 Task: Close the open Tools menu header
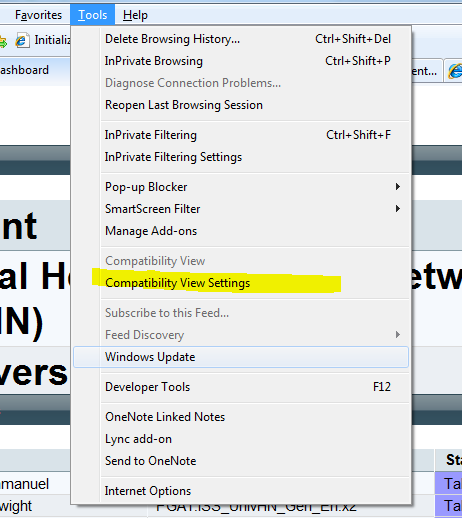click(x=92, y=15)
